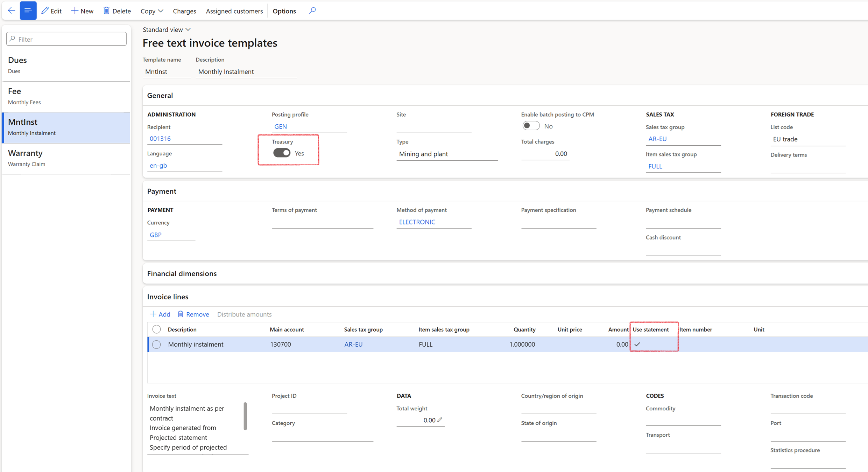Screen dimensions: 868x472
Task: Toggle Use statement checkmark in row
Action: coord(637,344)
